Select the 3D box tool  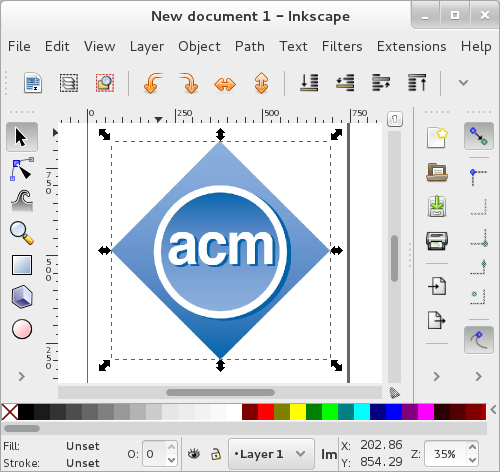(x=22, y=297)
